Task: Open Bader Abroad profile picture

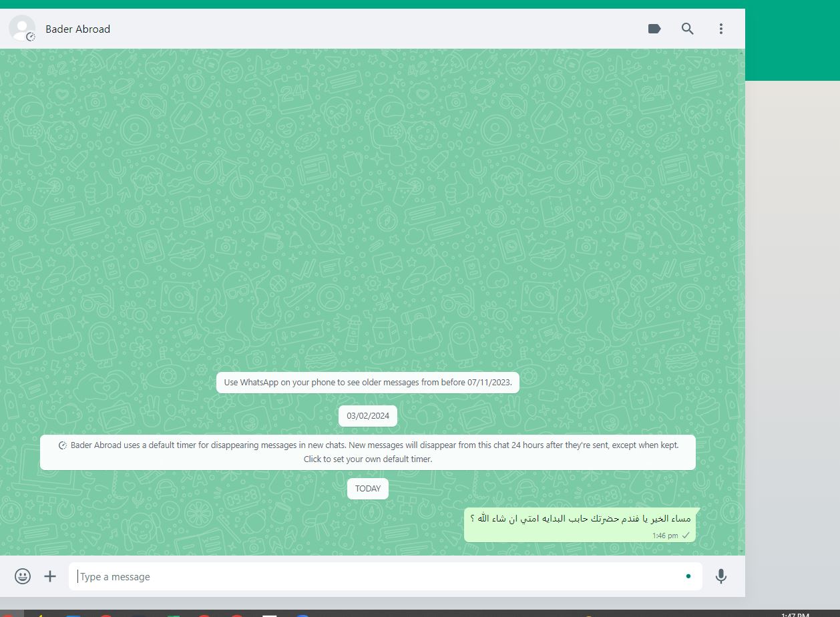Action: tap(22, 29)
